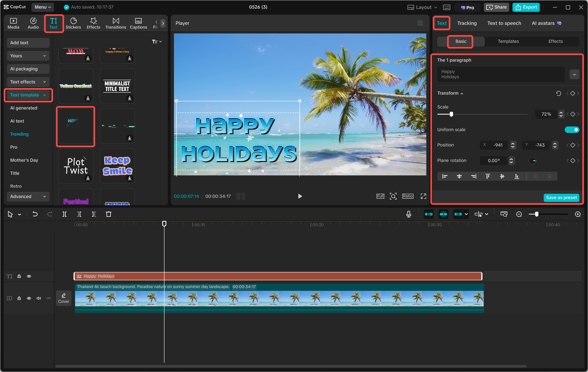Open the Stickers panel
Viewport: 588px width, 372px height.
(73, 23)
